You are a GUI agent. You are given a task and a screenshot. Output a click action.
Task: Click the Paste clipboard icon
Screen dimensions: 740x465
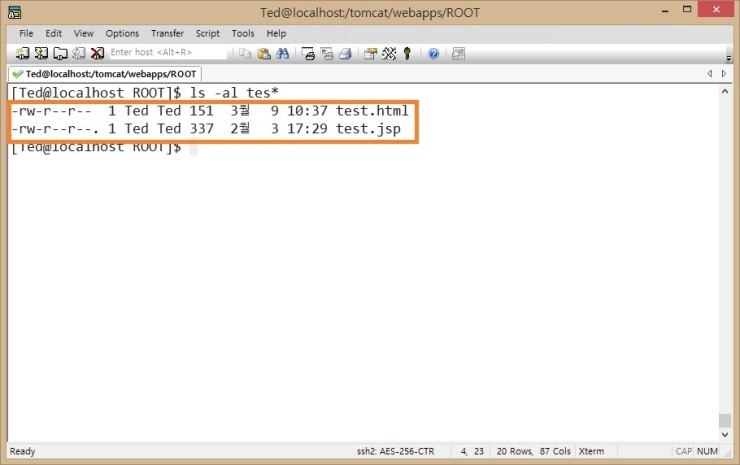click(x=264, y=53)
